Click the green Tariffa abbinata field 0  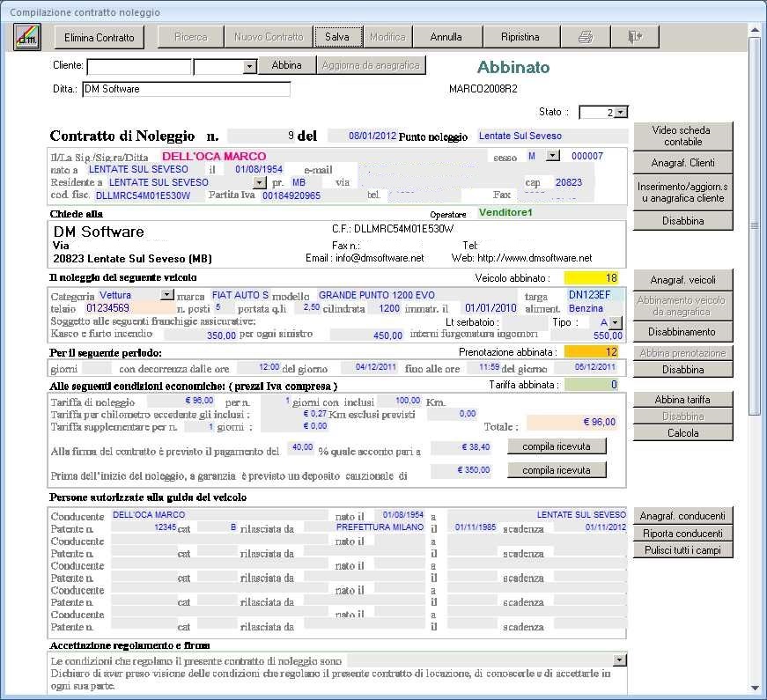591,385
